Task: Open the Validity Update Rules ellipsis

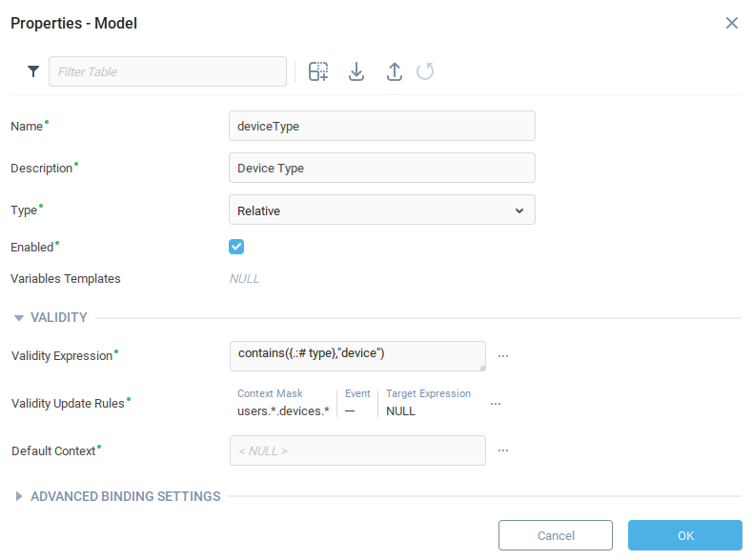Action: coord(496,404)
